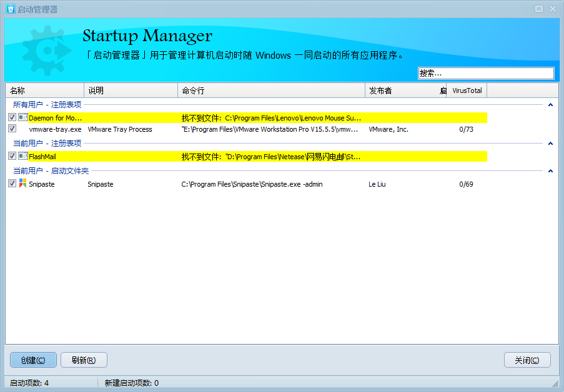This screenshot has width=564, height=392.
Task: Collapse the 当前用户 - 启动文件夹 group
Action: tap(550, 171)
